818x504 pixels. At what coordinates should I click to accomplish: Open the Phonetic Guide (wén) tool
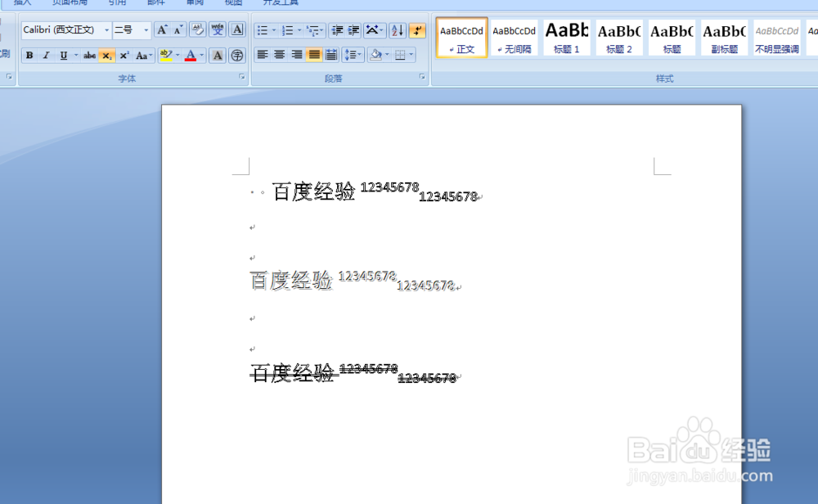coord(218,30)
